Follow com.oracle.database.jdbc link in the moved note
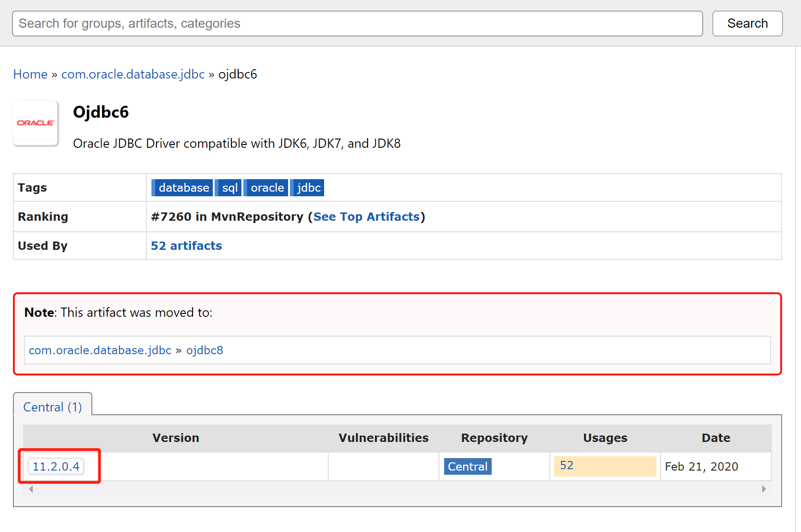The width and height of the screenshot is (801, 532). click(100, 351)
